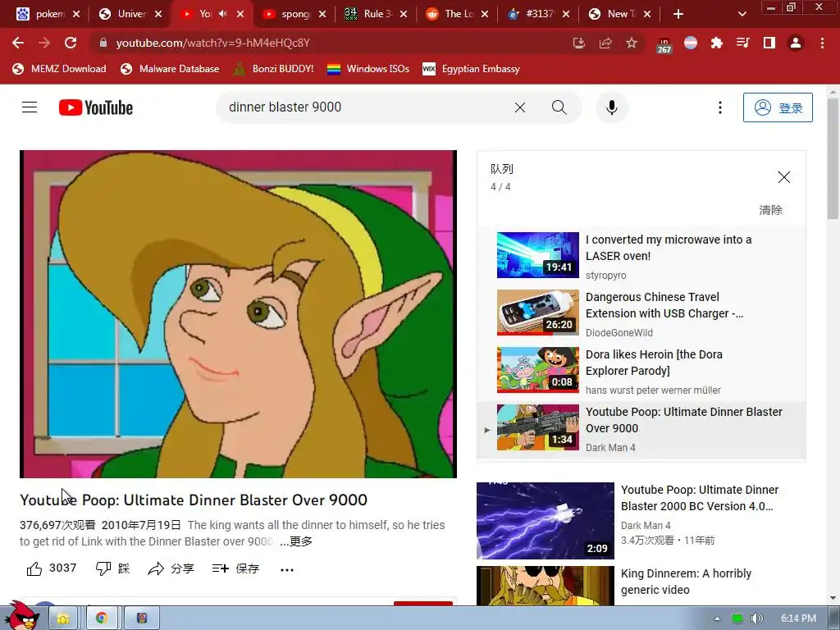
Task: Click 清除 to clear the queue
Action: (770, 210)
